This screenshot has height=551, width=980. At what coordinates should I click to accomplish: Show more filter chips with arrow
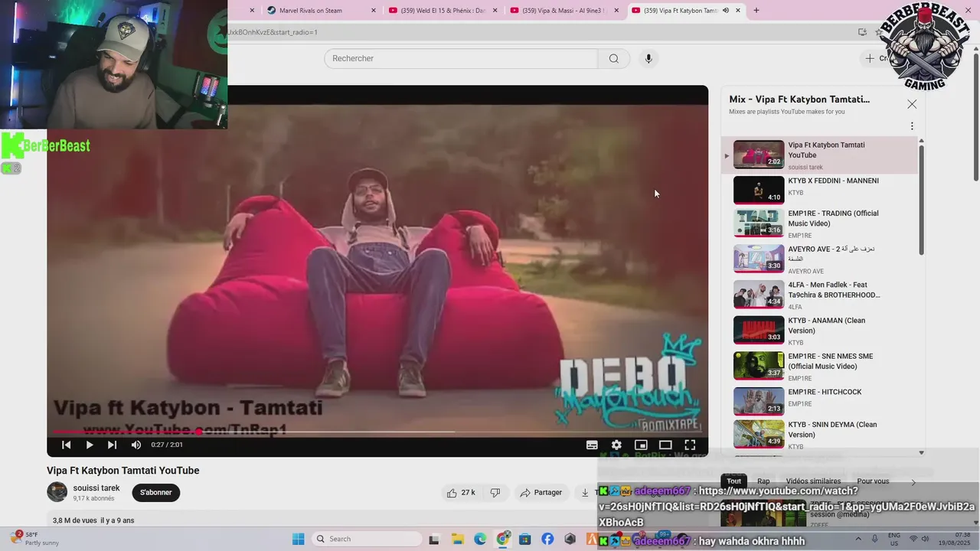tap(913, 482)
